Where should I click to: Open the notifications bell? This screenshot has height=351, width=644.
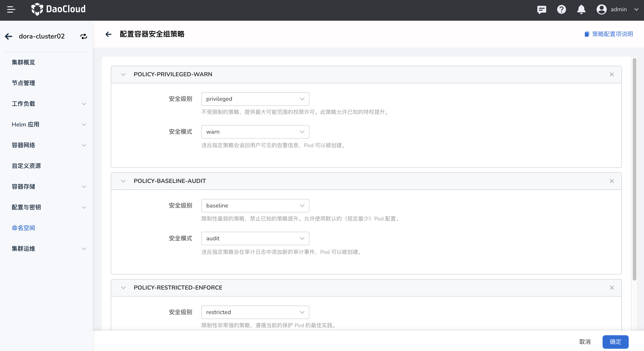tap(581, 9)
